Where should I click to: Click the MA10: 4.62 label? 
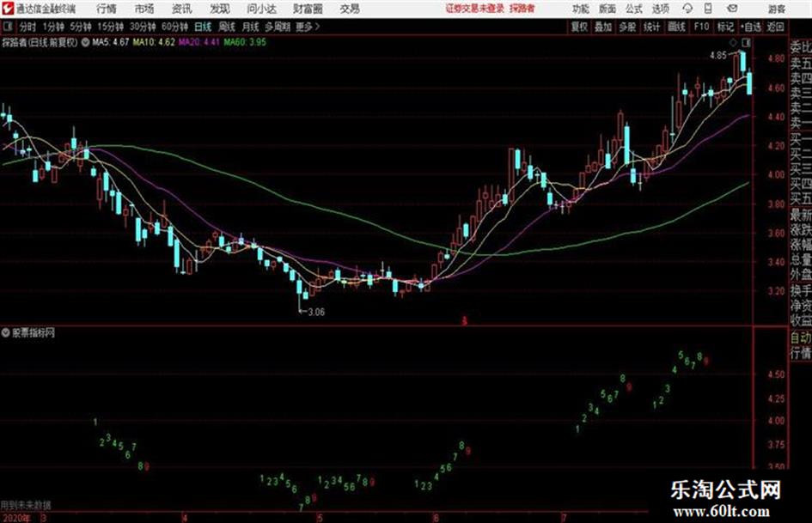[154, 42]
